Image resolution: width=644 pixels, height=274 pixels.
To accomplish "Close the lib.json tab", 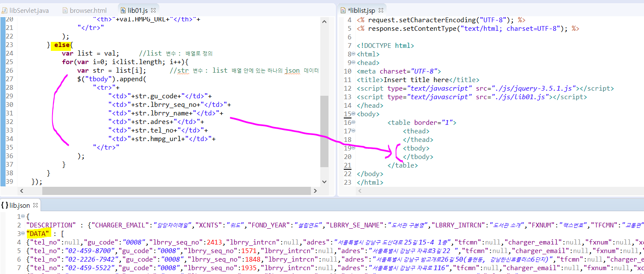I will click(x=35, y=206).
